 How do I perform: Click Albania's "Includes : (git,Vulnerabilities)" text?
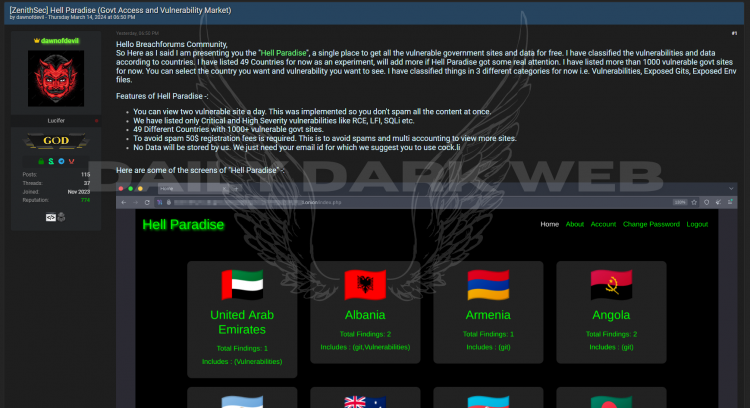coord(365,347)
